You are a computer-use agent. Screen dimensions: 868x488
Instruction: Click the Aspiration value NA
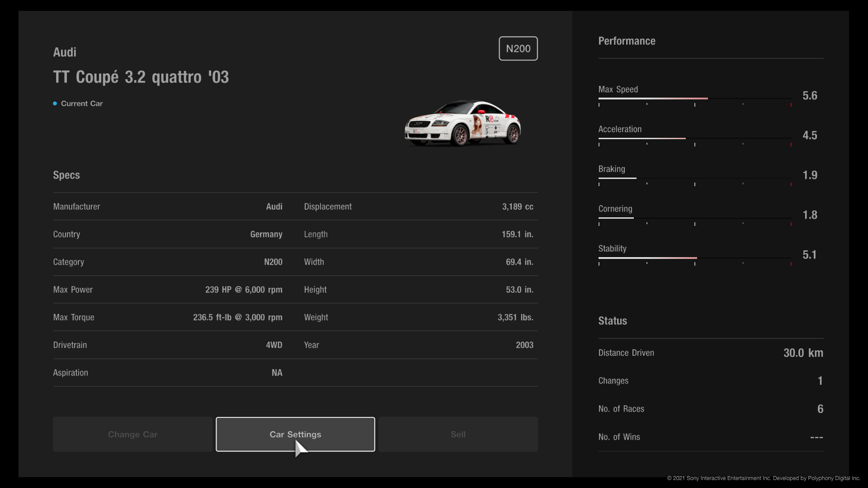(x=277, y=373)
